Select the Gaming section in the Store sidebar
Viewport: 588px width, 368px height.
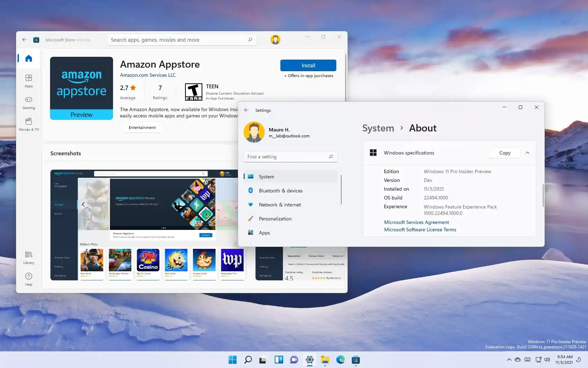(x=28, y=103)
